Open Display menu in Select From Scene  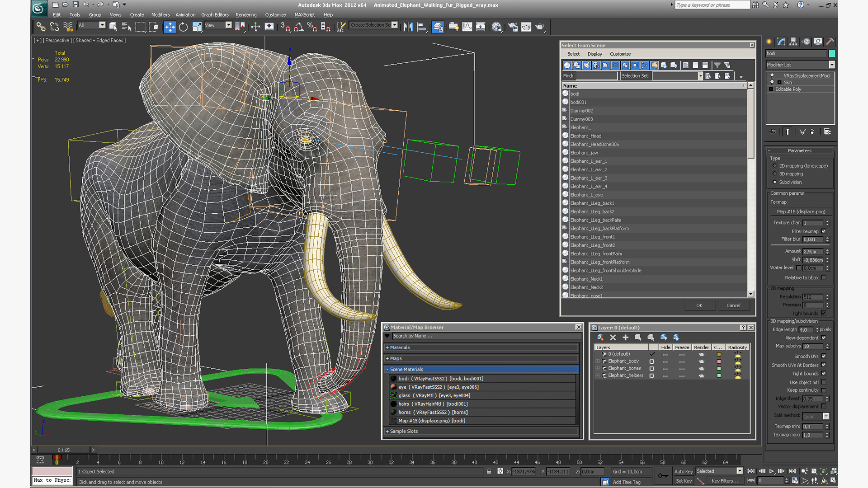tap(594, 54)
